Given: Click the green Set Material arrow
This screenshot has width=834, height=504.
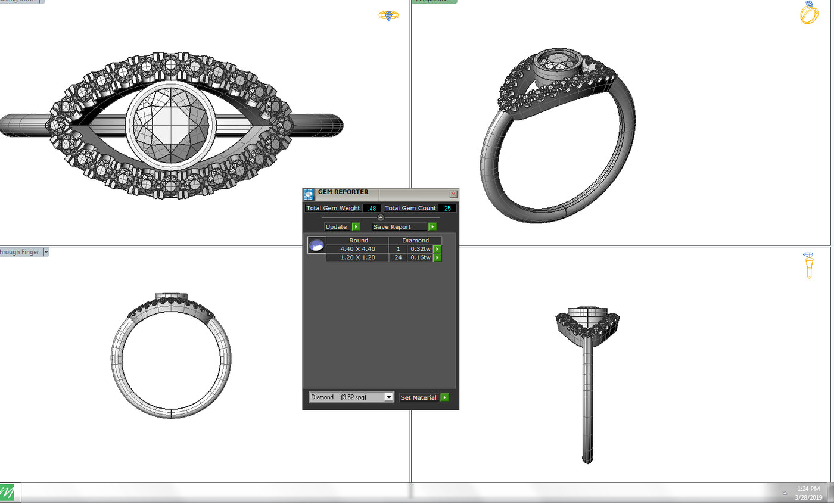Looking at the screenshot, I should click(444, 397).
